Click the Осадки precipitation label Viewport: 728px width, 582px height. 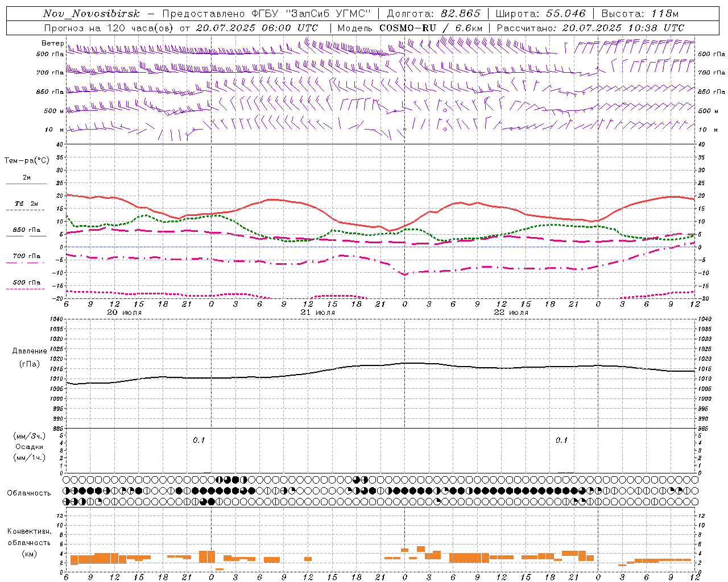(x=29, y=447)
